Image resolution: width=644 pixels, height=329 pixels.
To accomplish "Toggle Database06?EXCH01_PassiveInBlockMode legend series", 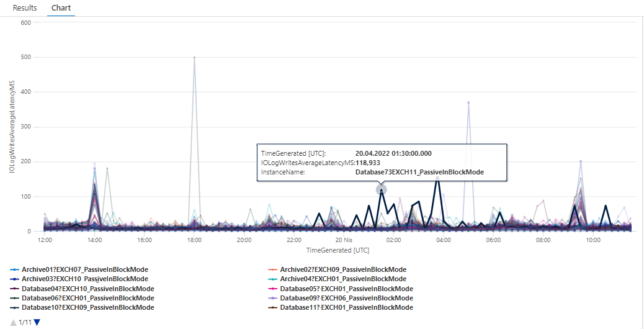I will pos(82,298).
